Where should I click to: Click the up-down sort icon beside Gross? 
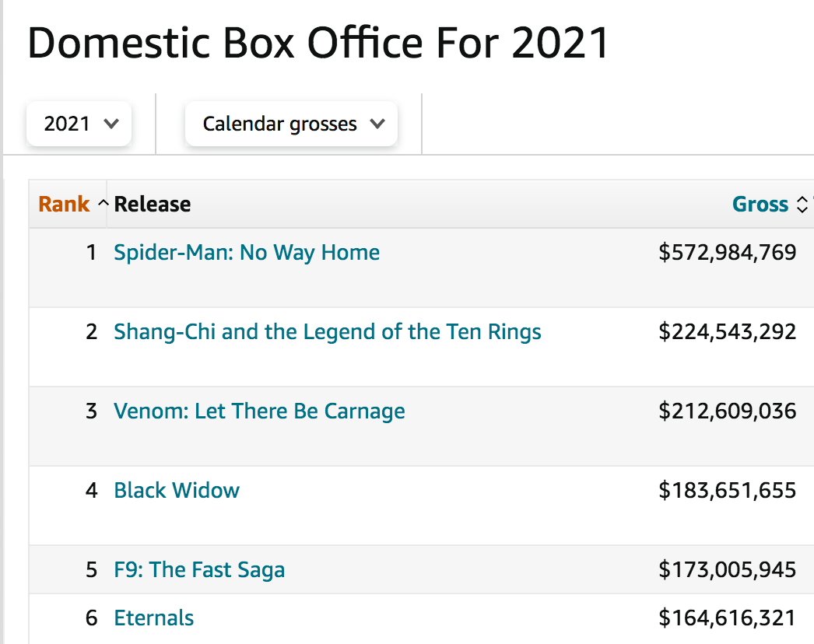(803, 205)
